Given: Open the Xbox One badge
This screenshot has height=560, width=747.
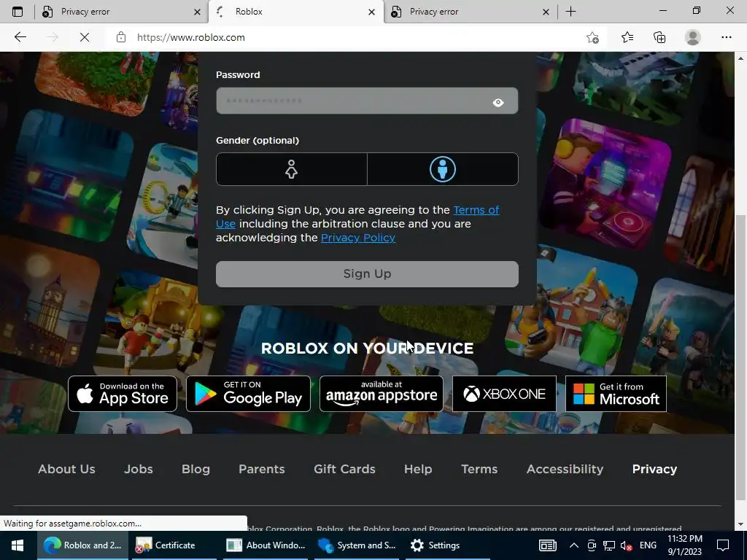Looking at the screenshot, I should [x=504, y=394].
